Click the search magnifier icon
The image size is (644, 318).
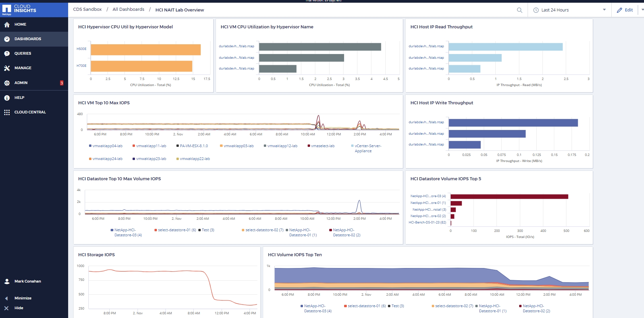520,10
